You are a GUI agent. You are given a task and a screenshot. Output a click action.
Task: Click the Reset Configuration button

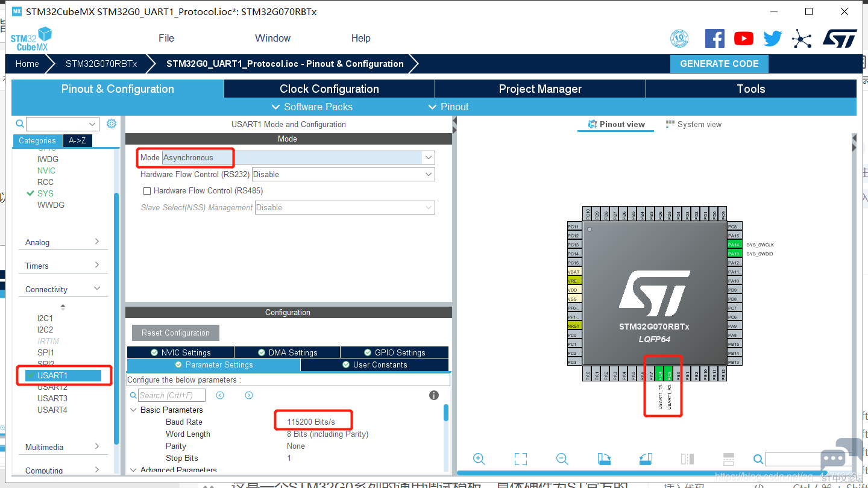pos(175,333)
